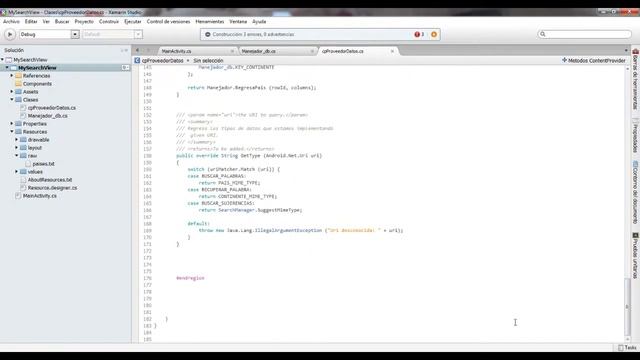Close the MainActivity.cs tab

[x=232, y=51]
